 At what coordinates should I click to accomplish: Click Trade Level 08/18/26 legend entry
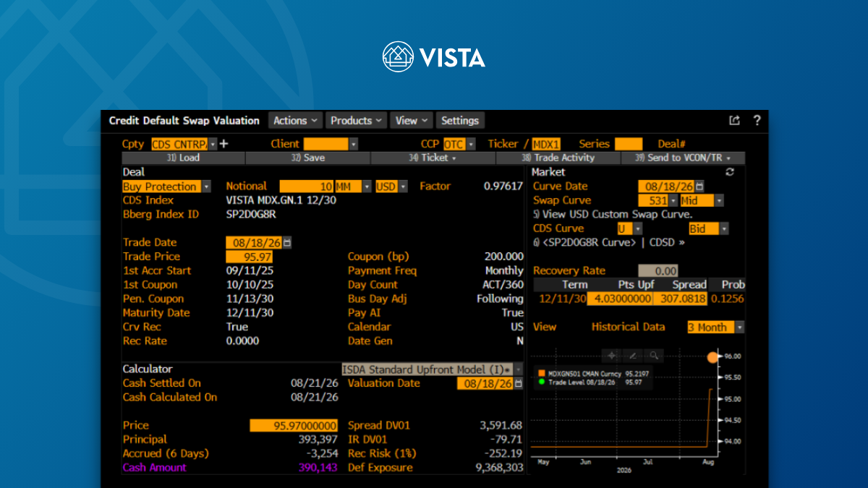pos(590,382)
